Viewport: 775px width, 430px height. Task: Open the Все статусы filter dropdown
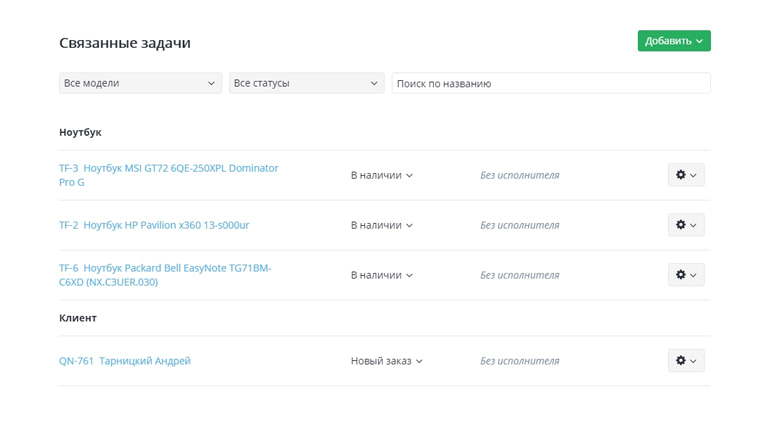coord(306,83)
